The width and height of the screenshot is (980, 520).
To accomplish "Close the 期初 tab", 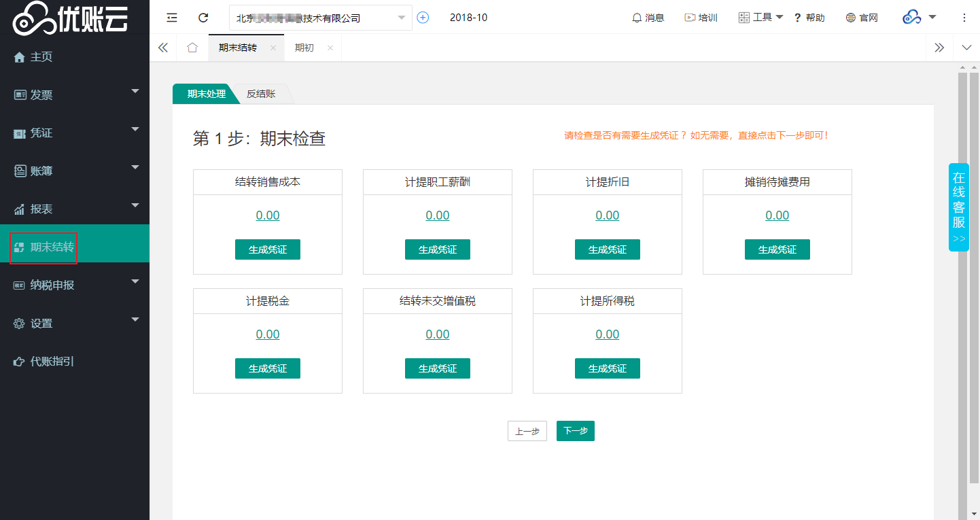I will (330, 48).
